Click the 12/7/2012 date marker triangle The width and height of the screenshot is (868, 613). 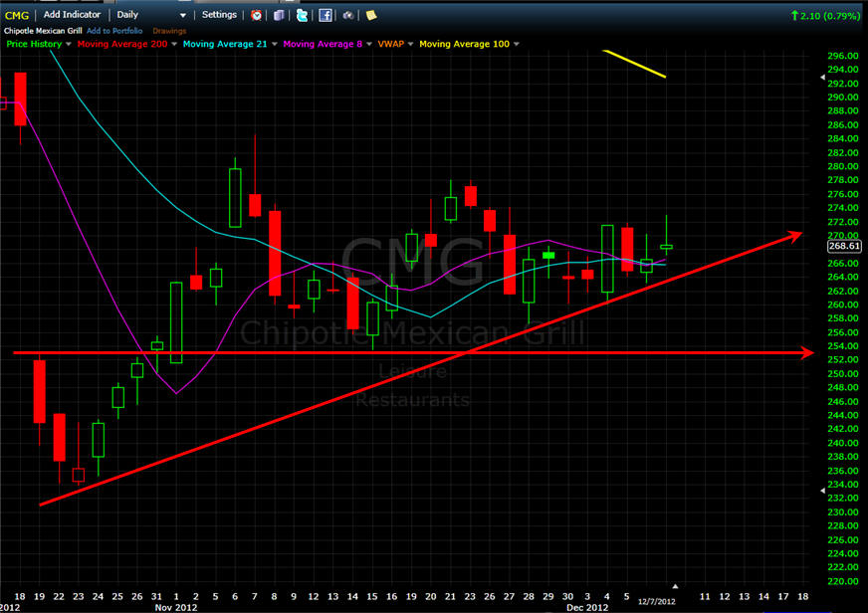click(x=676, y=587)
